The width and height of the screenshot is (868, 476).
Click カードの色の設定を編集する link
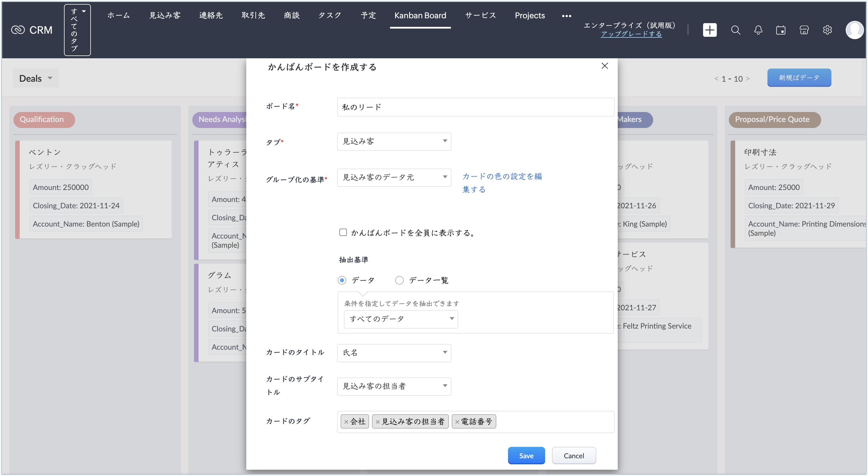point(502,182)
